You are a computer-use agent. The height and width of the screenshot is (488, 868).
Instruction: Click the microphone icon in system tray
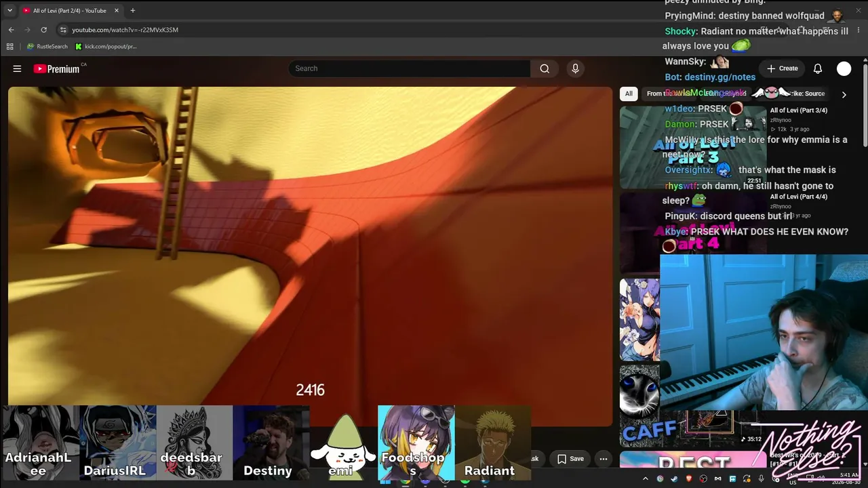click(x=762, y=479)
